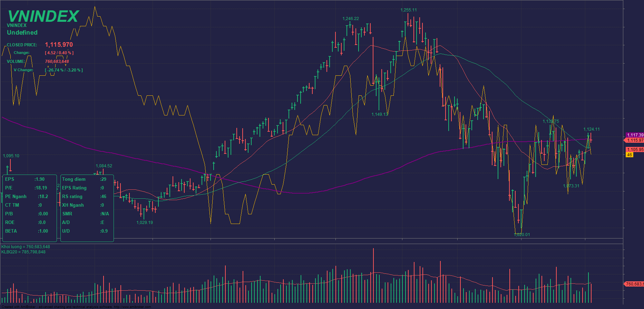644x309 pixels.
Task: Click the 1,149.13 low annotation
Action: 380,114
